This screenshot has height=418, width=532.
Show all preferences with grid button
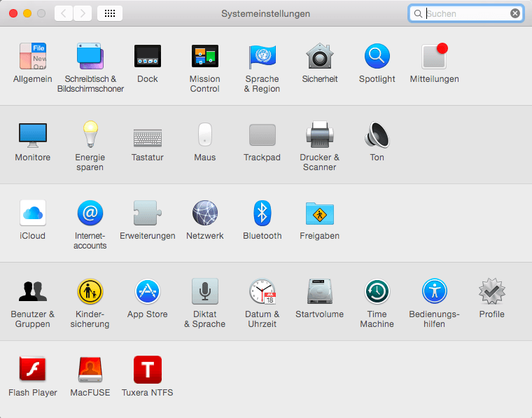110,13
